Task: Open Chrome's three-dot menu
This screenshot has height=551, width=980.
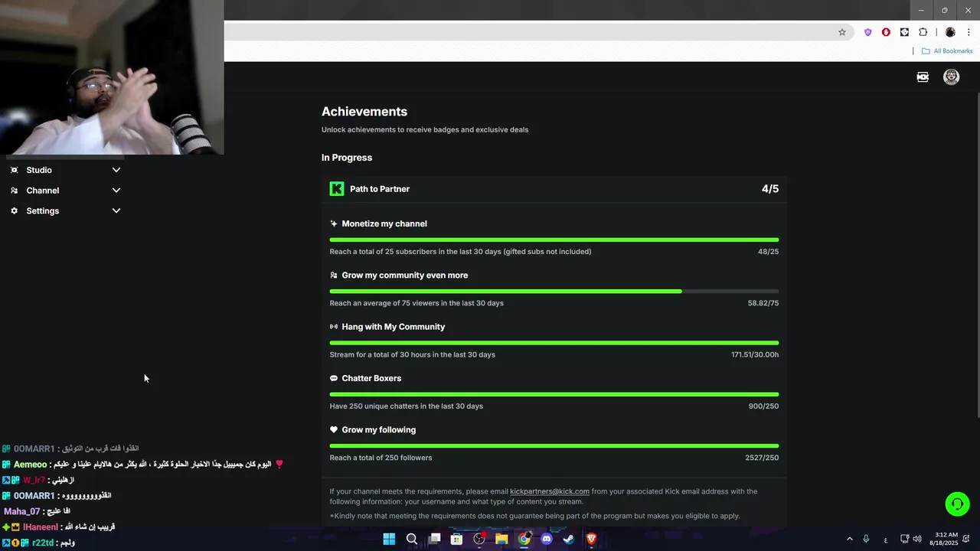Action: pos(968,32)
